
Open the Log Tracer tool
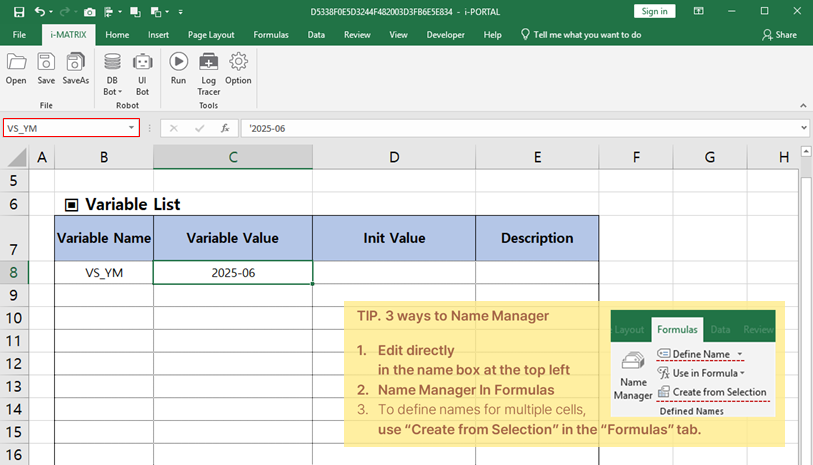pos(208,72)
